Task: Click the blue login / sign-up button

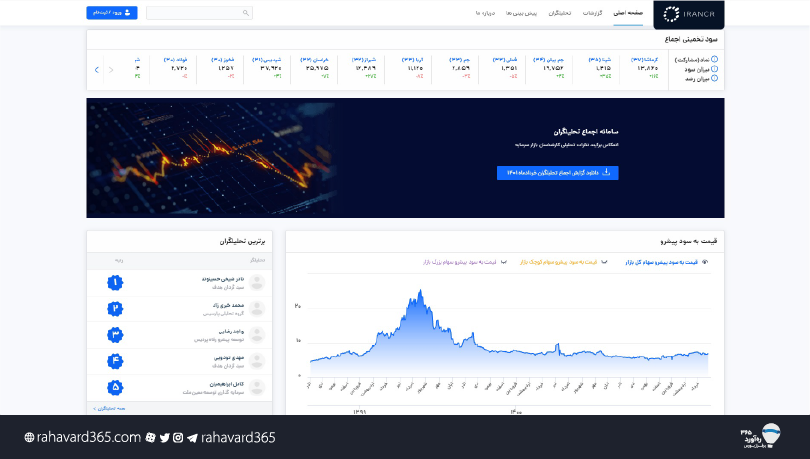Action: (x=112, y=12)
